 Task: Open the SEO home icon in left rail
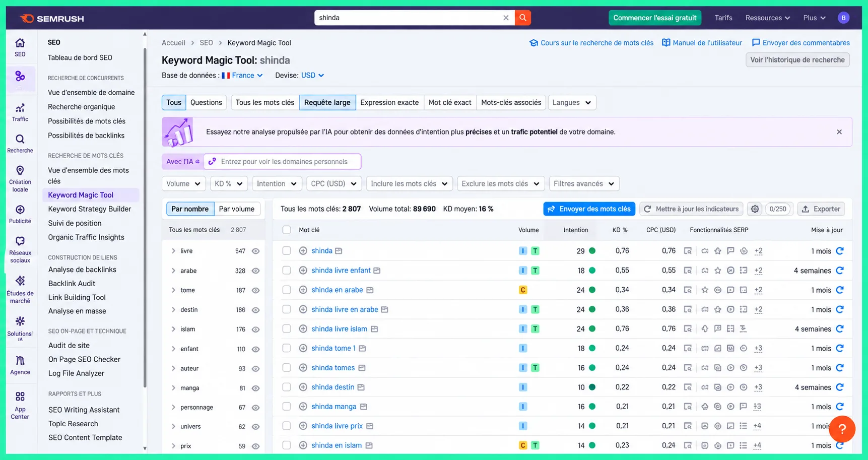tap(20, 47)
